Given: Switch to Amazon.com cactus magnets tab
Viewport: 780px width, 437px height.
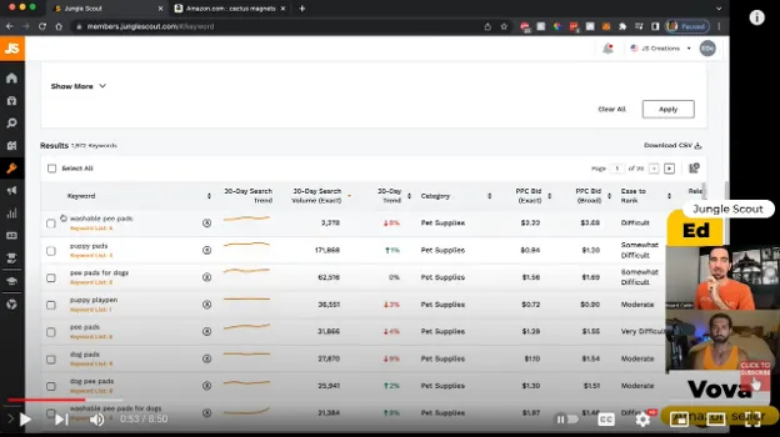Looking at the screenshot, I should (x=230, y=8).
